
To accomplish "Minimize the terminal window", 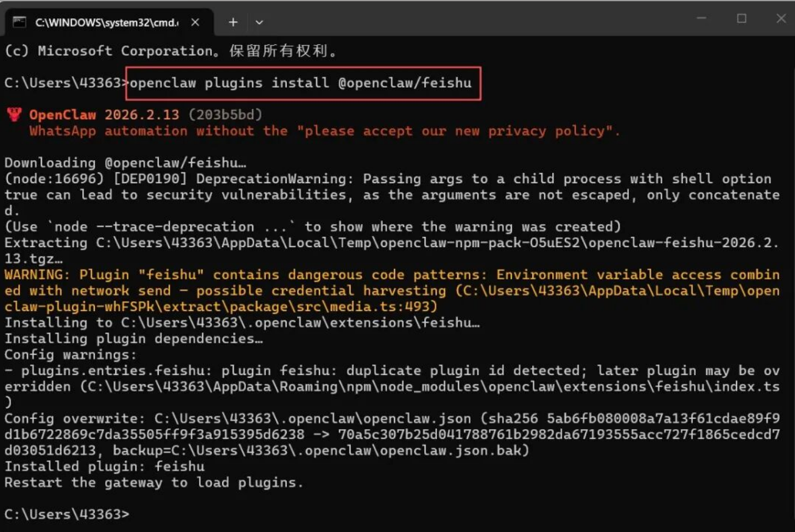I will [x=702, y=19].
